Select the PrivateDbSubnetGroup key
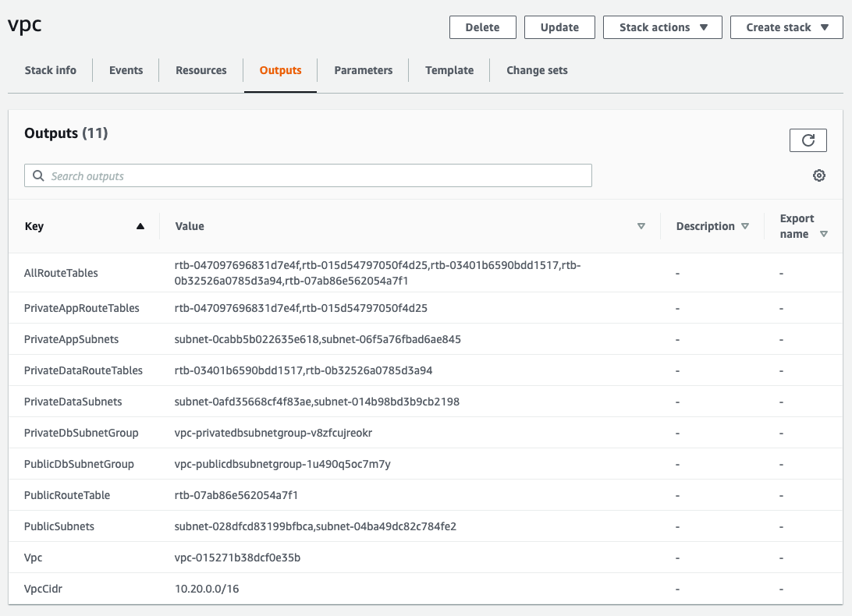The height and width of the screenshot is (616, 852). [81, 433]
